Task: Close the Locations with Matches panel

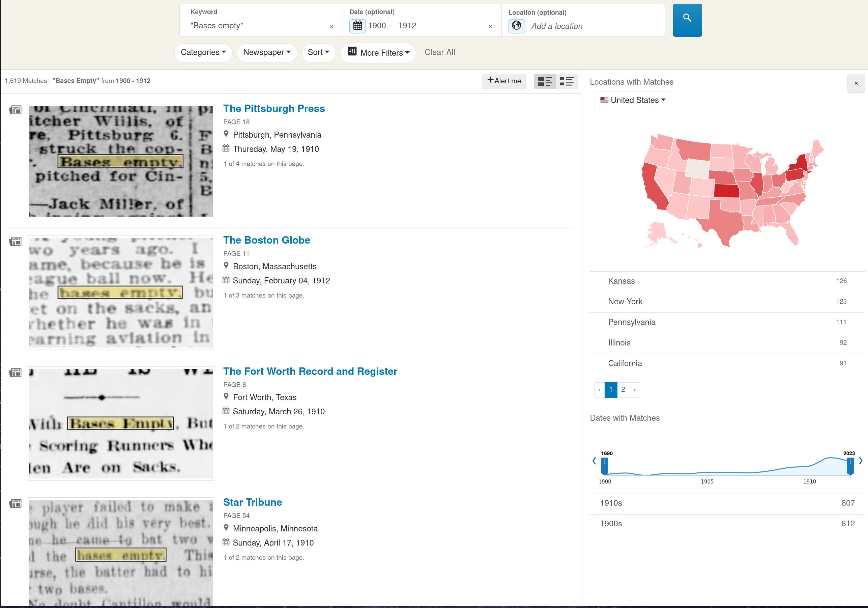Action: [856, 83]
